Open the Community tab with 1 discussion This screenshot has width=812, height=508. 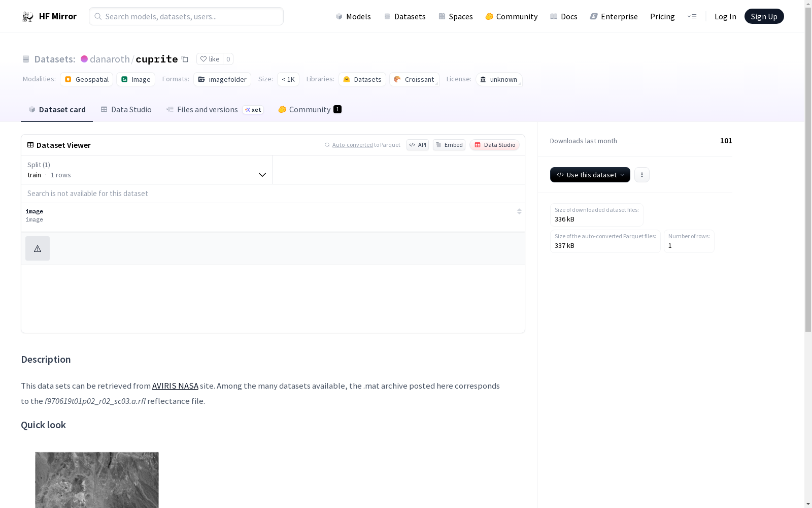click(310, 109)
